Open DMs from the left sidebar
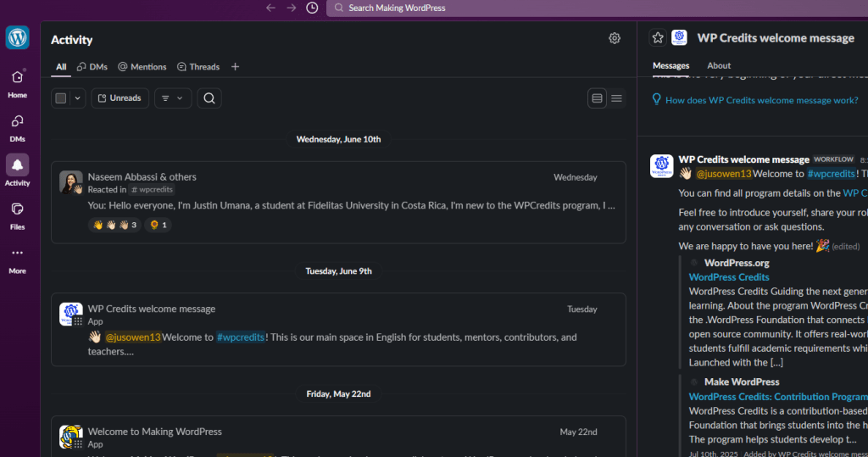Image resolution: width=868 pixels, height=457 pixels. click(x=17, y=128)
